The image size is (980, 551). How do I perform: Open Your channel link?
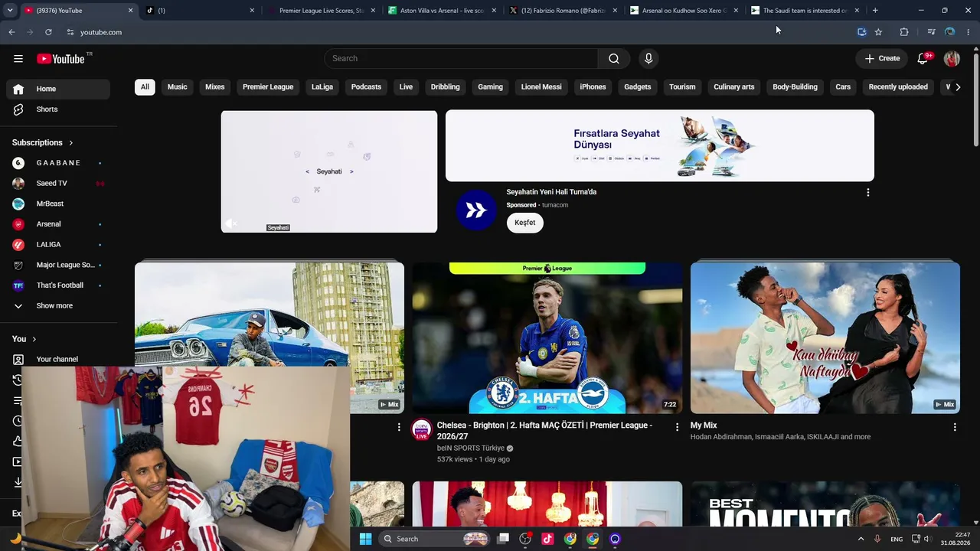pos(58,360)
